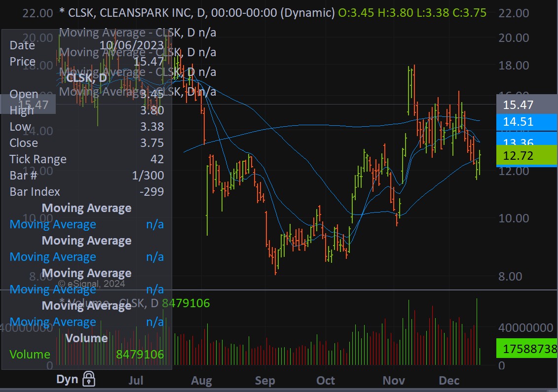The image size is (558, 392).
Task: Select the Oct label on the time axis
Action: pyautogui.click(x=326, y=380)
